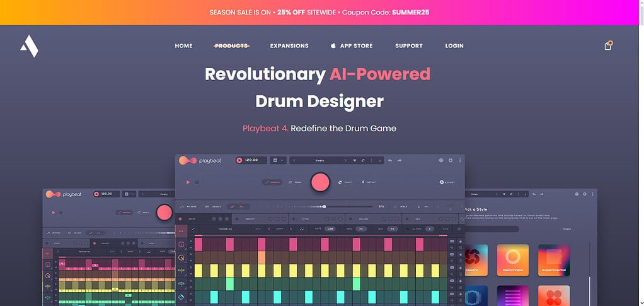Shift pattern left with the SHIFT left chevron
Viewport: 644px width, 306px height.
269,229
